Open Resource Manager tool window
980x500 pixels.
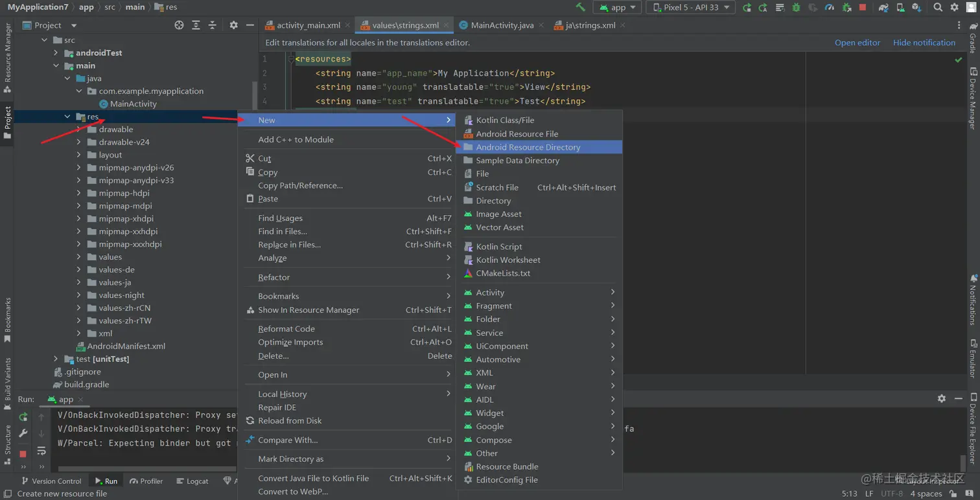8,58
